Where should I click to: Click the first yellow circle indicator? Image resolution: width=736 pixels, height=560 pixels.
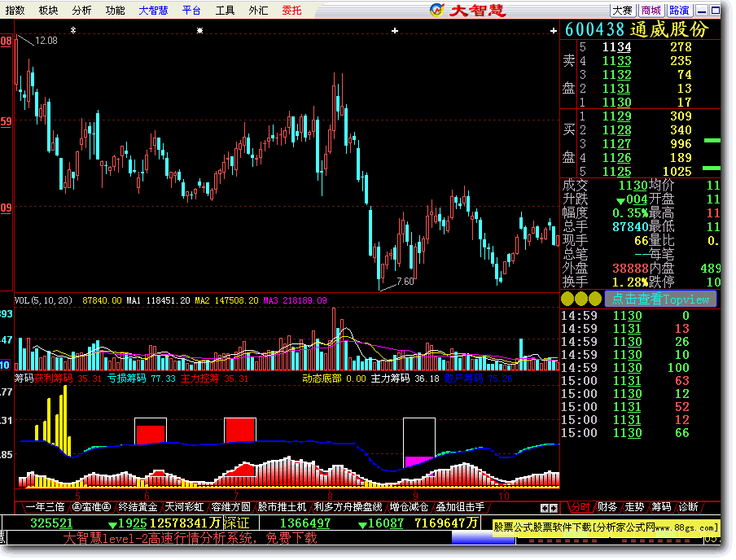[567, 299]
